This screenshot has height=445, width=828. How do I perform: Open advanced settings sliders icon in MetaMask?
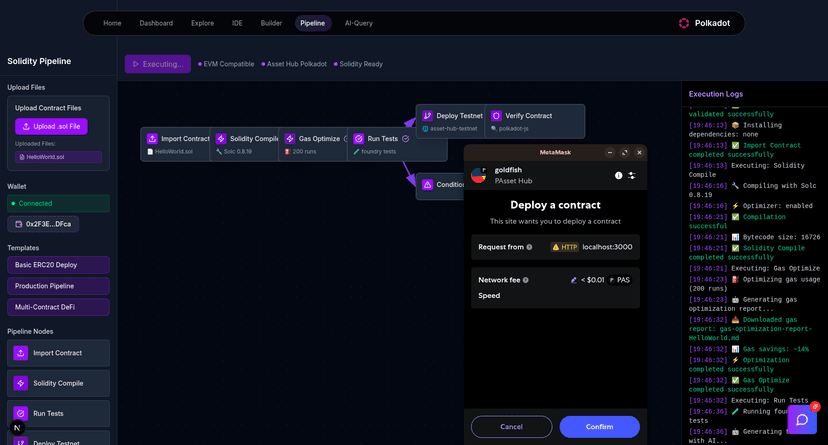pos(632,175)
